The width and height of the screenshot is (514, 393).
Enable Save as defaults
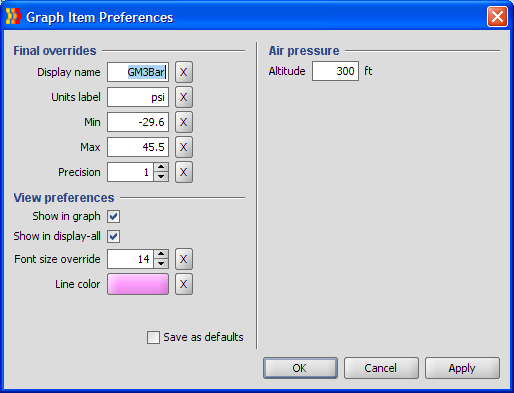(x=153, y=337)
